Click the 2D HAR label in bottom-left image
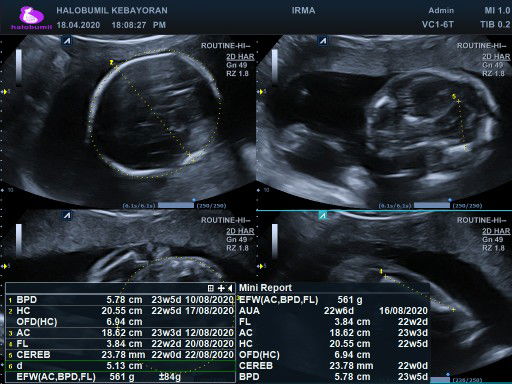Image resolution: width=512 pixels, height=384 pixels. pyautogui.click(x=240, y=231)
